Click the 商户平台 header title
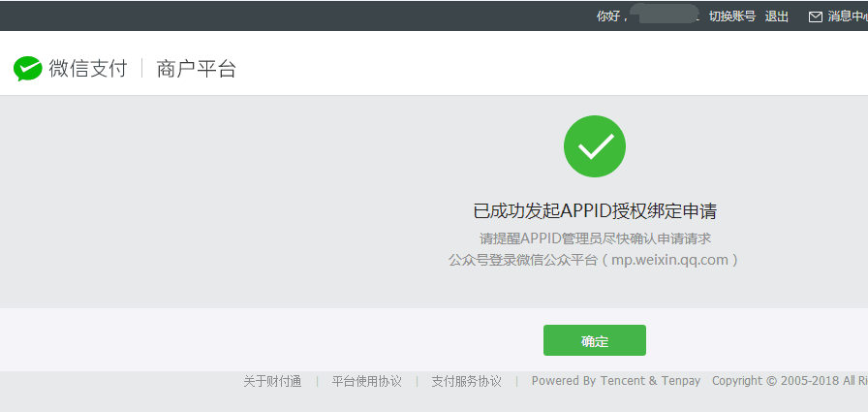 tap(197, 68)
